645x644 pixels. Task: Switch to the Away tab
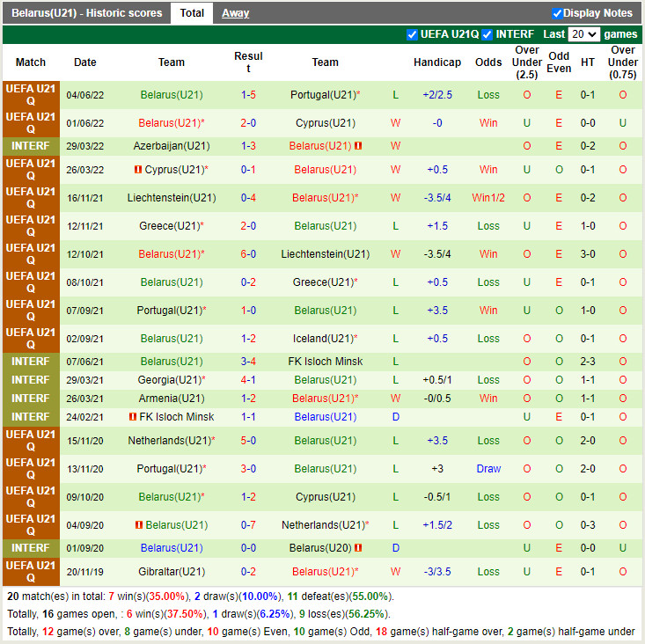(x=235, y=13)
